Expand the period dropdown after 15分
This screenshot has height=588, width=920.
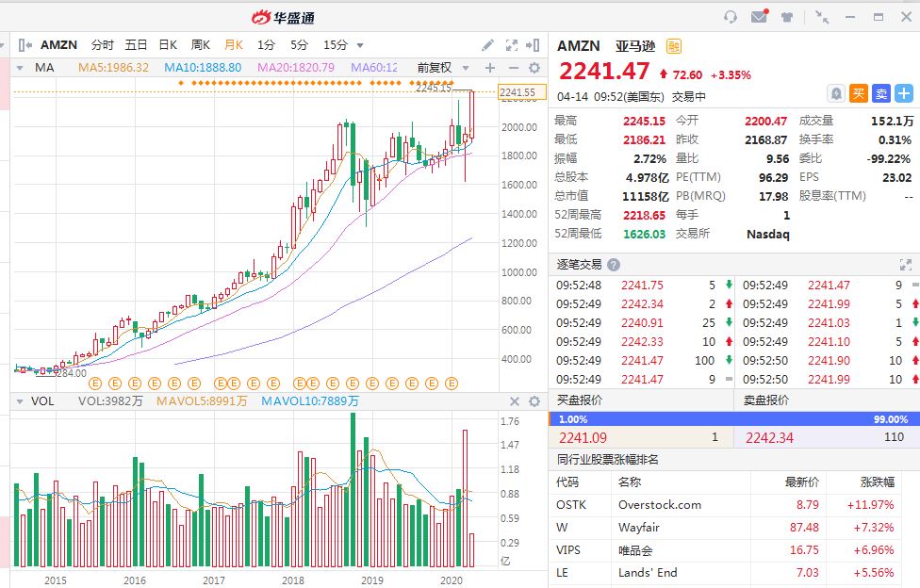click(359, 45)
